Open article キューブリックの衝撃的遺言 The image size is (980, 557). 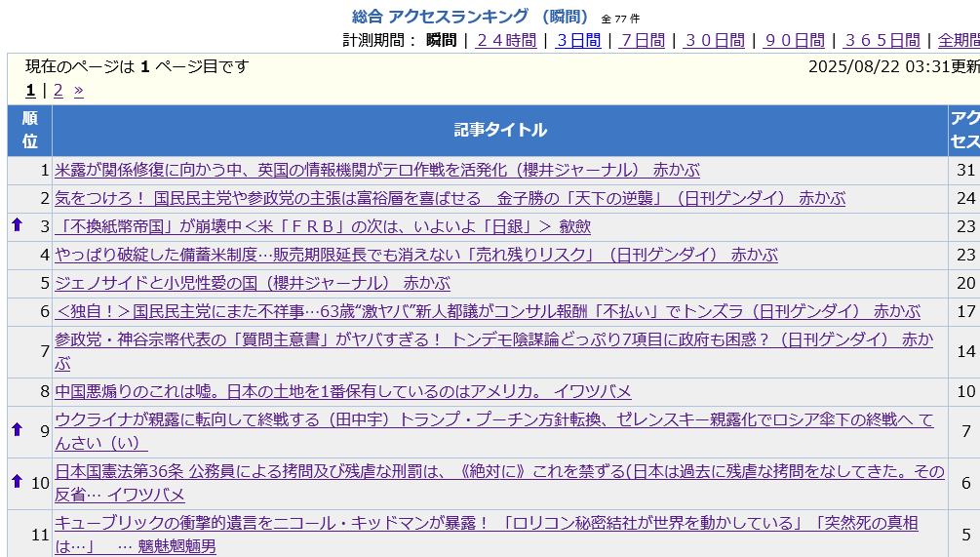(487, 535)
